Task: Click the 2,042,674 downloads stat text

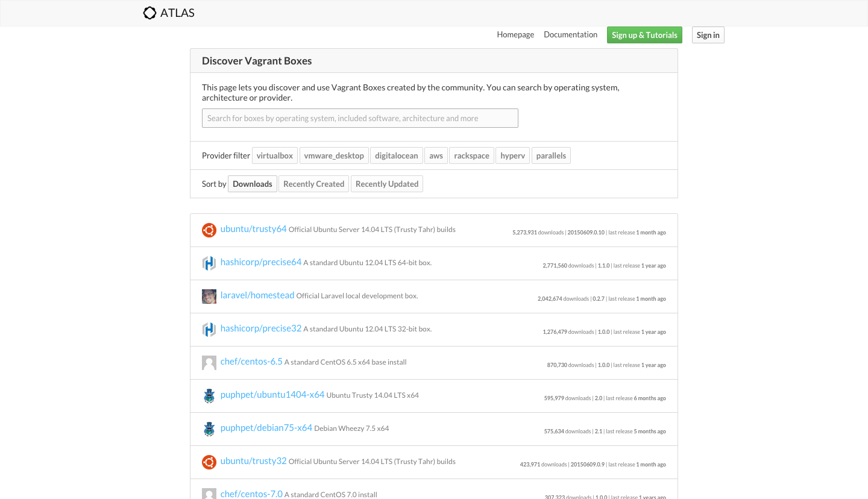Action: (x=563, y=299)
